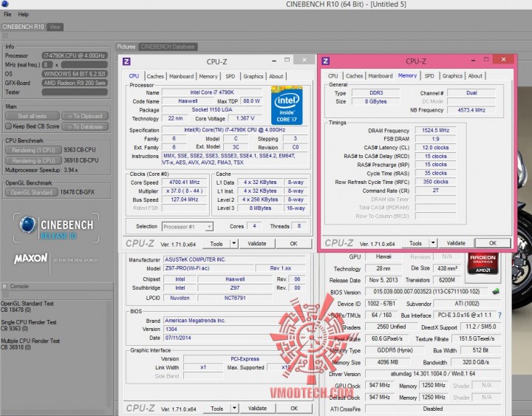Toggle Keep Best CB Score checkbox
This screenshot has width=532, height=416.
coord(8,126)
